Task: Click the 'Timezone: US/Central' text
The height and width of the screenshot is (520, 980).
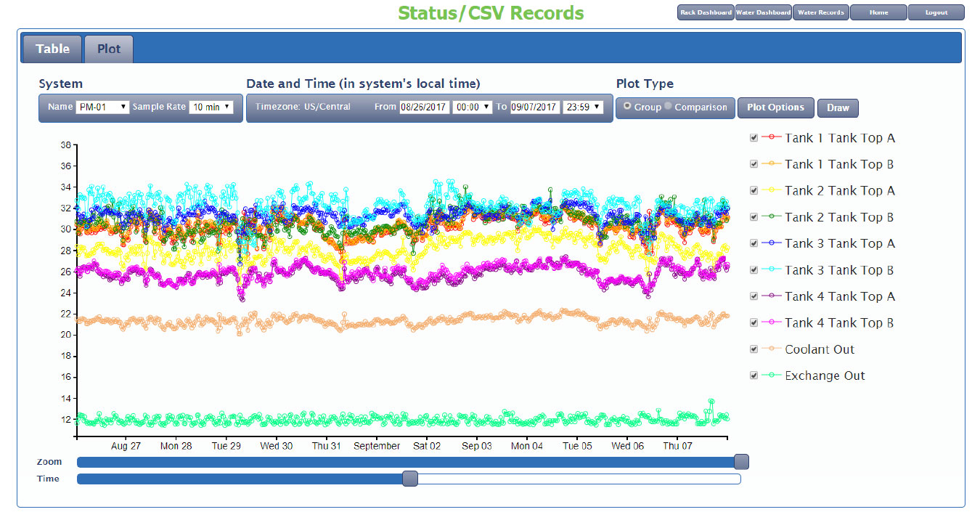Action: click(x=303, y=107)
